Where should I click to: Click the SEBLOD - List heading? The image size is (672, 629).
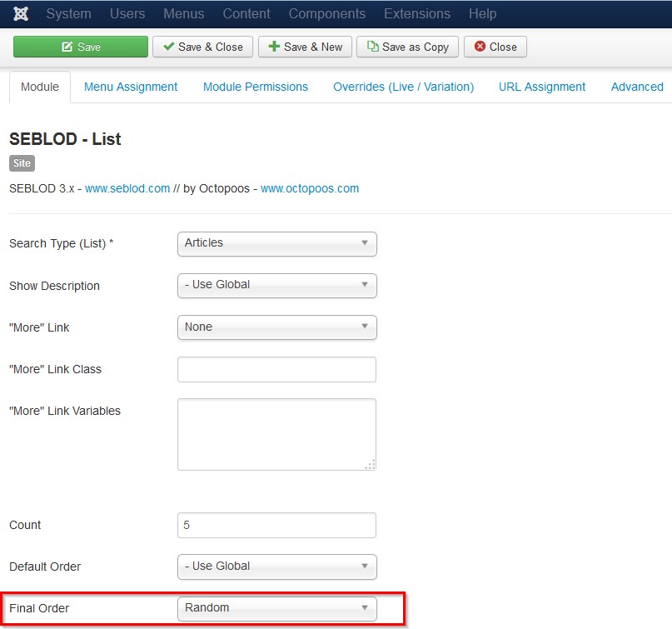tap(65, 139)
